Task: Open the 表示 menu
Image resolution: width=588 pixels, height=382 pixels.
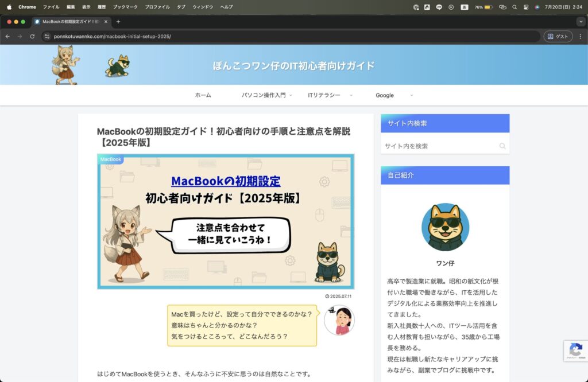Action: (x=86, y=7)
